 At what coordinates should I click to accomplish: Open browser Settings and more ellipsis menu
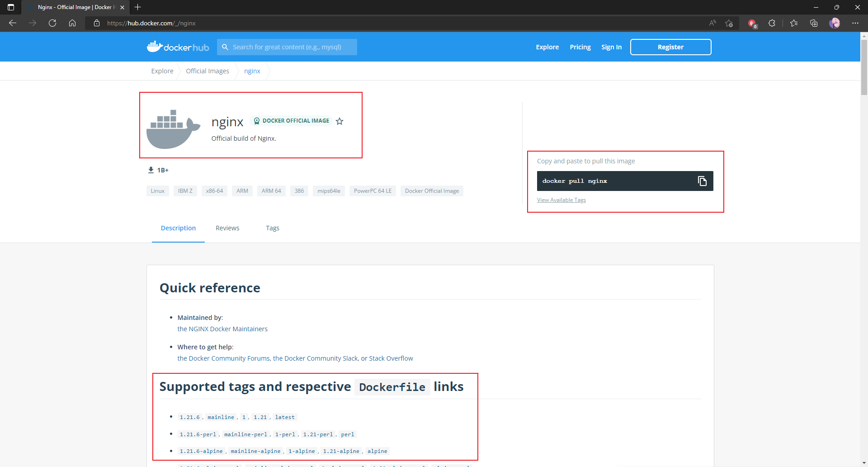coord(855,23)
